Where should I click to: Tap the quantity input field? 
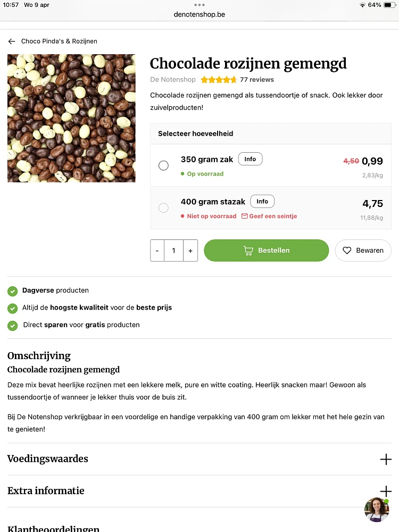pos(173,251)
